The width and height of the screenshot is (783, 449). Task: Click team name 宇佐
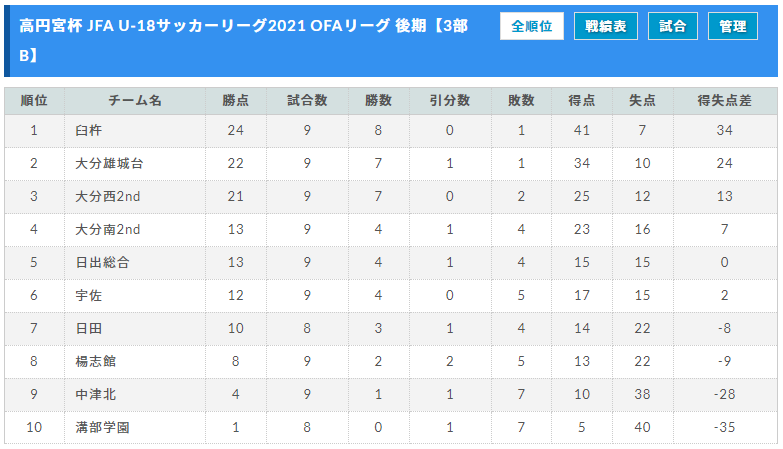point(89,295)
